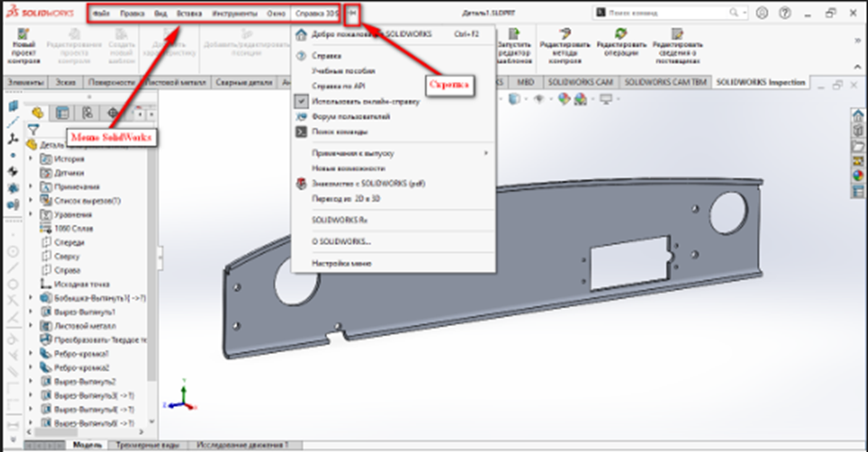Click the Edit Appearance color sphere icon
The height and width of the screenshot is (452, 868).
pos(564,99)
